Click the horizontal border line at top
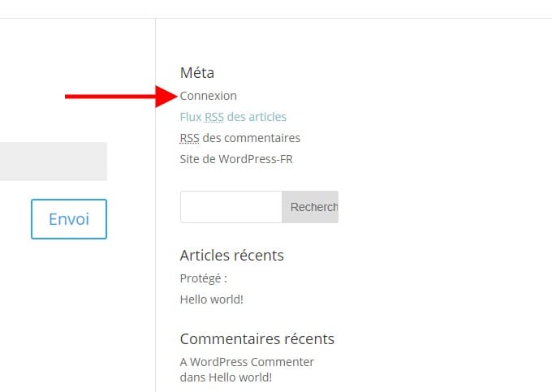This screenshot has height=392, width=552. [276, 18]
